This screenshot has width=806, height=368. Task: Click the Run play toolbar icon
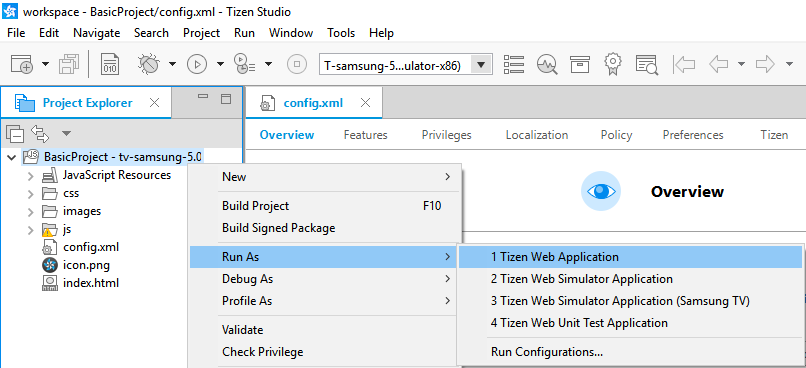[197, 64]
